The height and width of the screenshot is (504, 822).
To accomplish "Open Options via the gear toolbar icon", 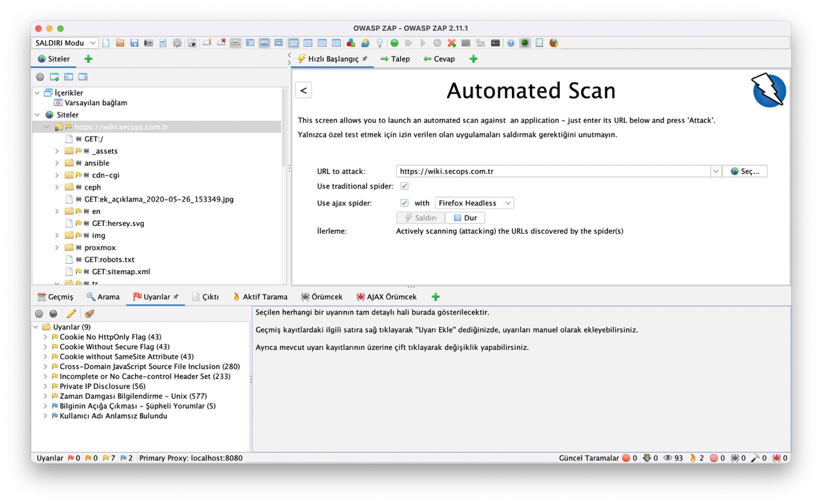I will click(x=177, y=43).
